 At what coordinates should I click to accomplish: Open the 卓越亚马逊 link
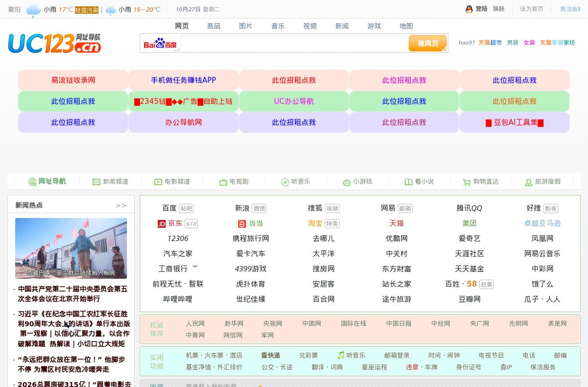[x=542, y=223]
